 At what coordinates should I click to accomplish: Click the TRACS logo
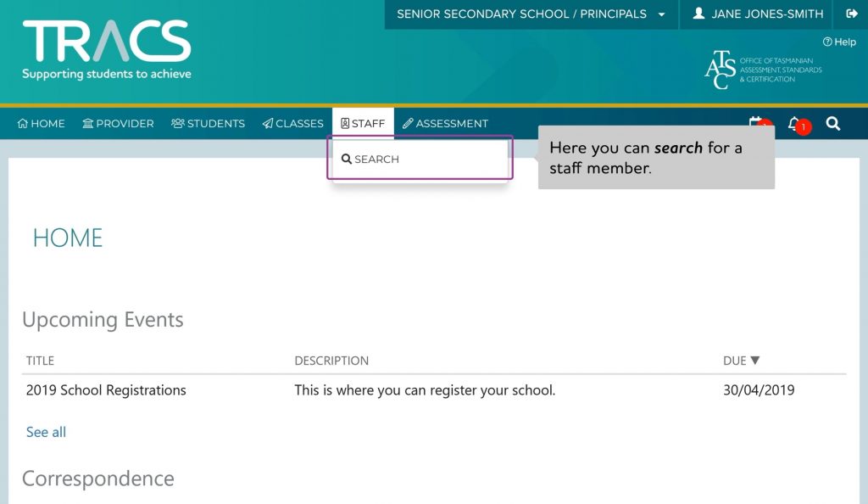click(x=106, y=49)
